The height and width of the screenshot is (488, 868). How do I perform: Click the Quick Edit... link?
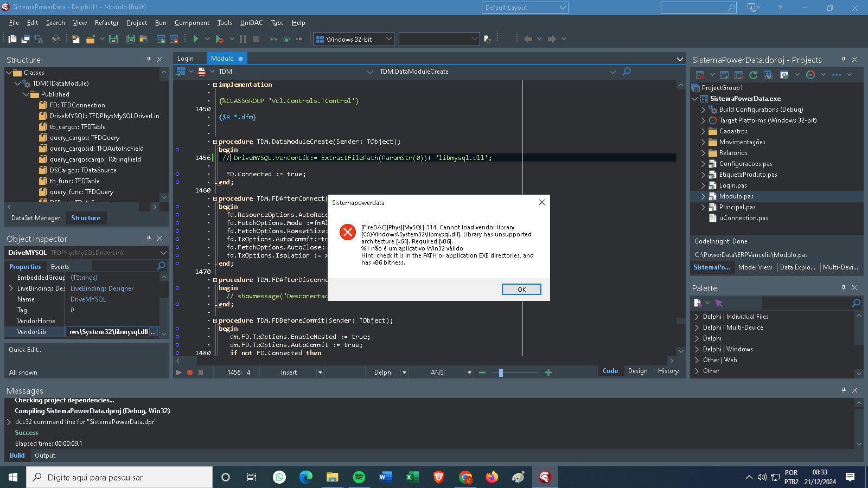click(x=25, y=350)
